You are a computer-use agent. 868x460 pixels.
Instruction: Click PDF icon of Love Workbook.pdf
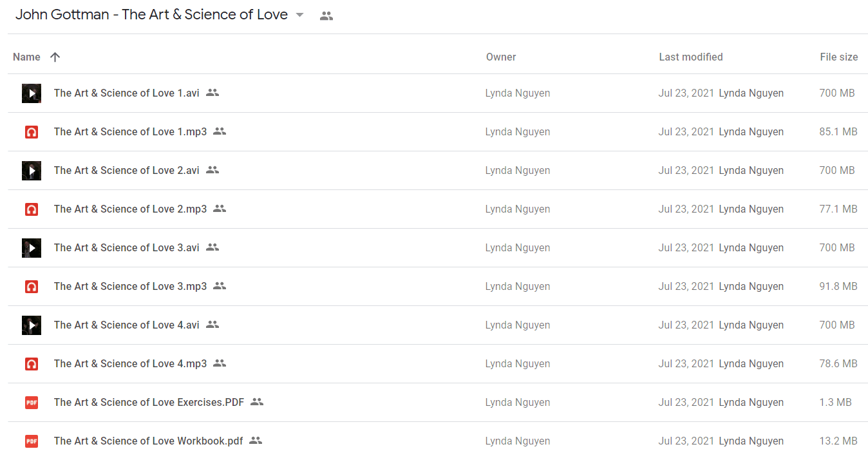(32, 441)
